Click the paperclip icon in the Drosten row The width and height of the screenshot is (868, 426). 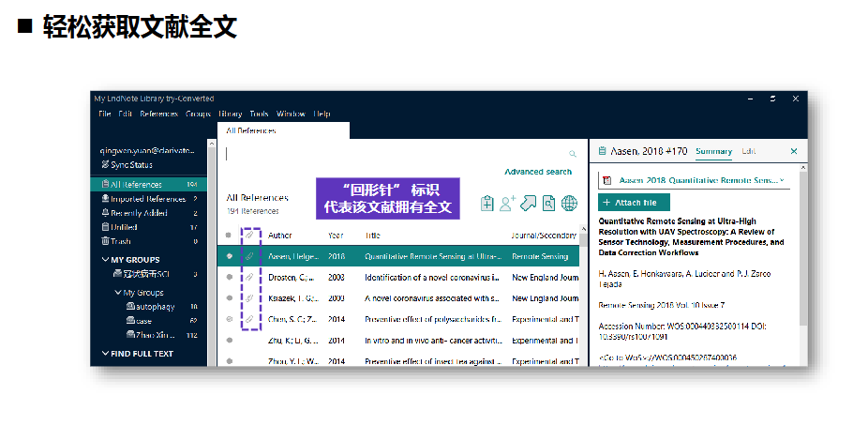(249, 277)
